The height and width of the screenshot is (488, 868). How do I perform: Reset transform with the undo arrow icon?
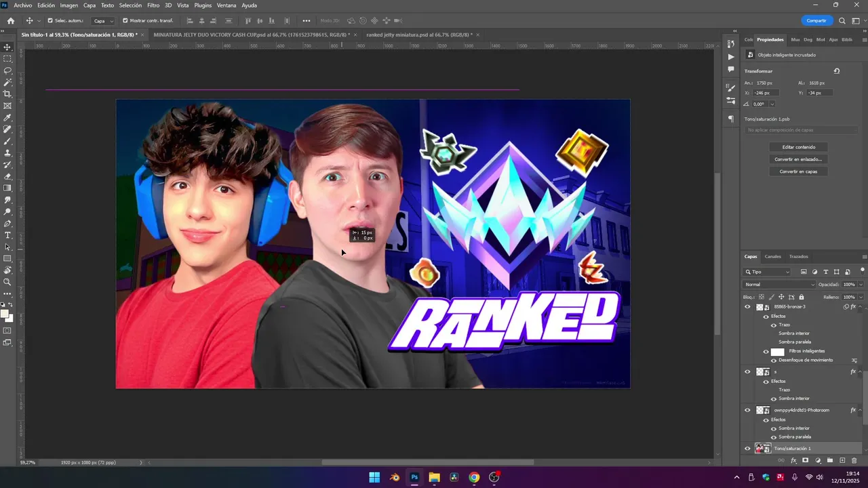point(837,71)
